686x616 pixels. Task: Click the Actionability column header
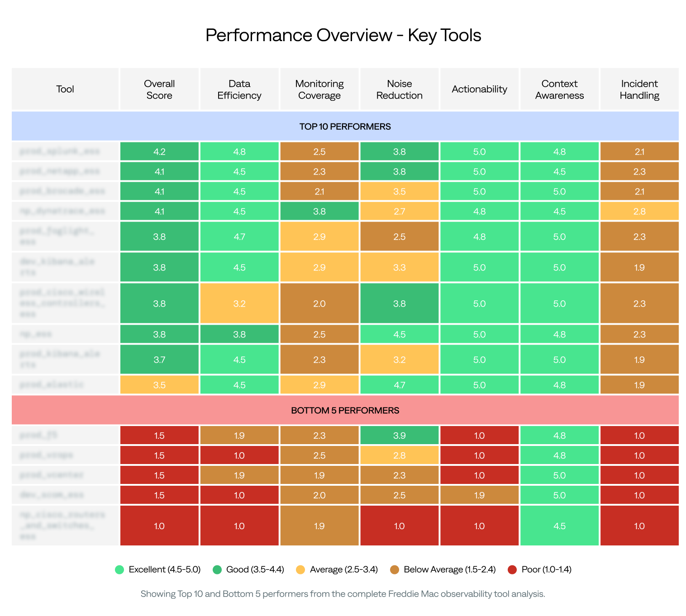coord(479,89)
